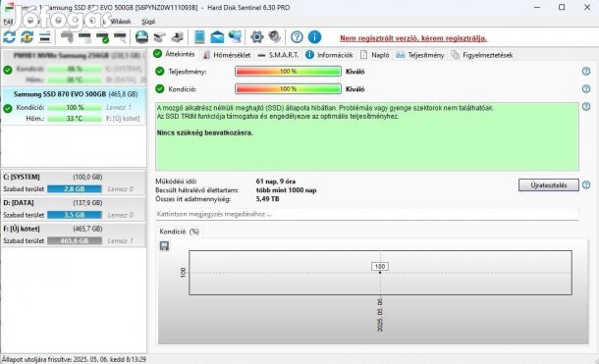Click the 33 °C temperature bar of Samsung 870

pos(75,119)
